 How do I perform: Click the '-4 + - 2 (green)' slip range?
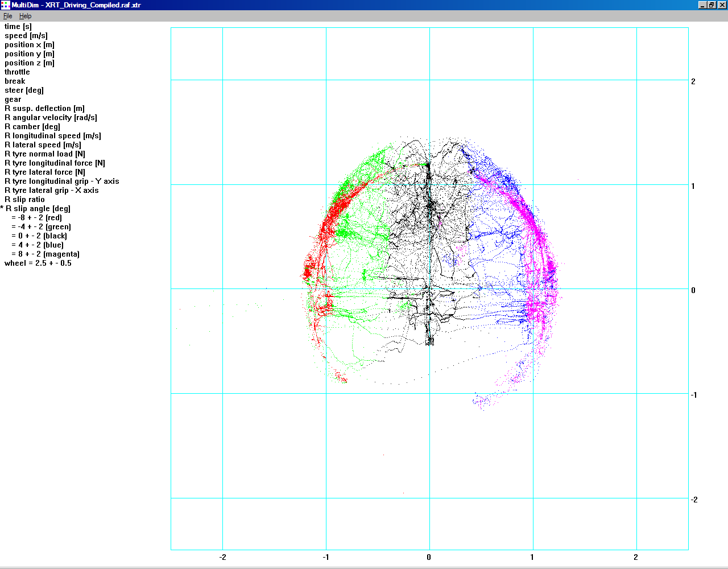[42, 227]
